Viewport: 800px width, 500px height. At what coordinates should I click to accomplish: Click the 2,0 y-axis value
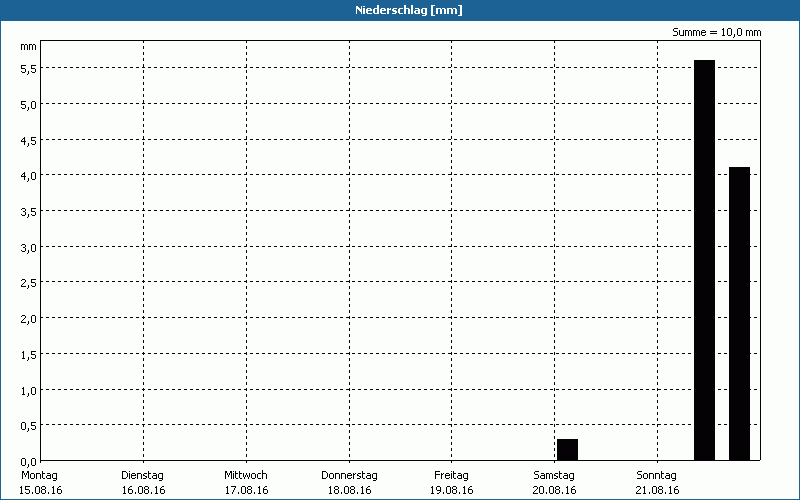pos(28,319)
